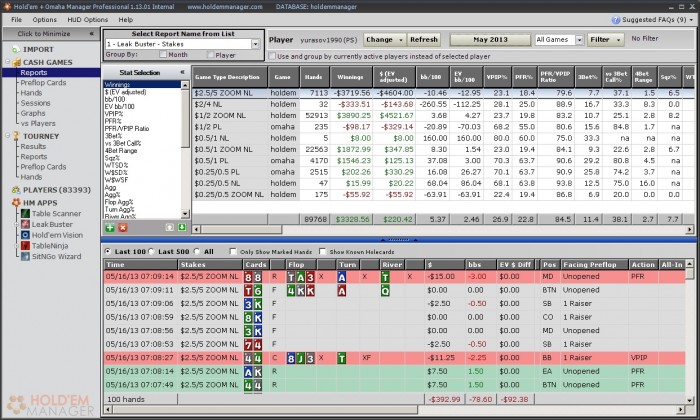Screen dimensions: 700x420
Task: Expand the TableNinja tree node
Action: coord(17,246)
